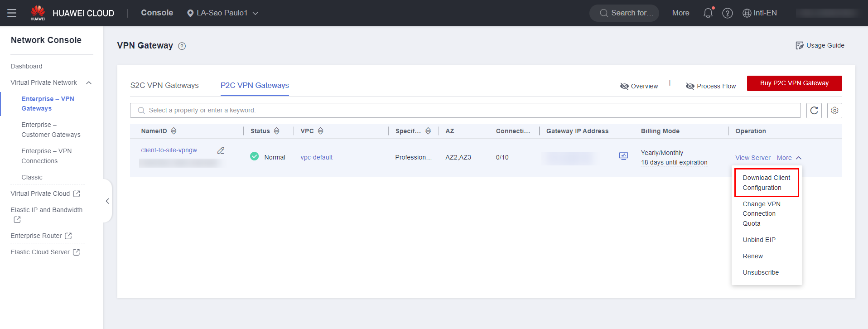Click the notifications bell icon
868x329 pixels.
tap(708, 13)
